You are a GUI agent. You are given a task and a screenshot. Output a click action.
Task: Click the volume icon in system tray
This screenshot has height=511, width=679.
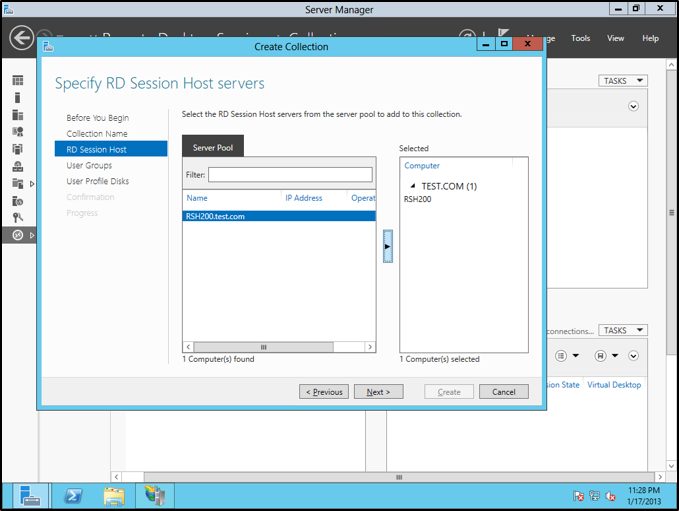(612, 495)
